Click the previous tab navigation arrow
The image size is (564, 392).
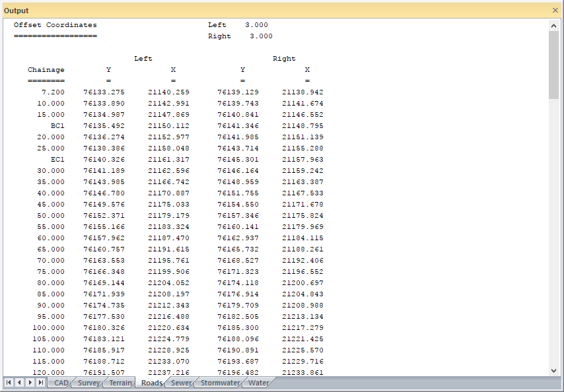pyautogui.click(x=20, y=383)
